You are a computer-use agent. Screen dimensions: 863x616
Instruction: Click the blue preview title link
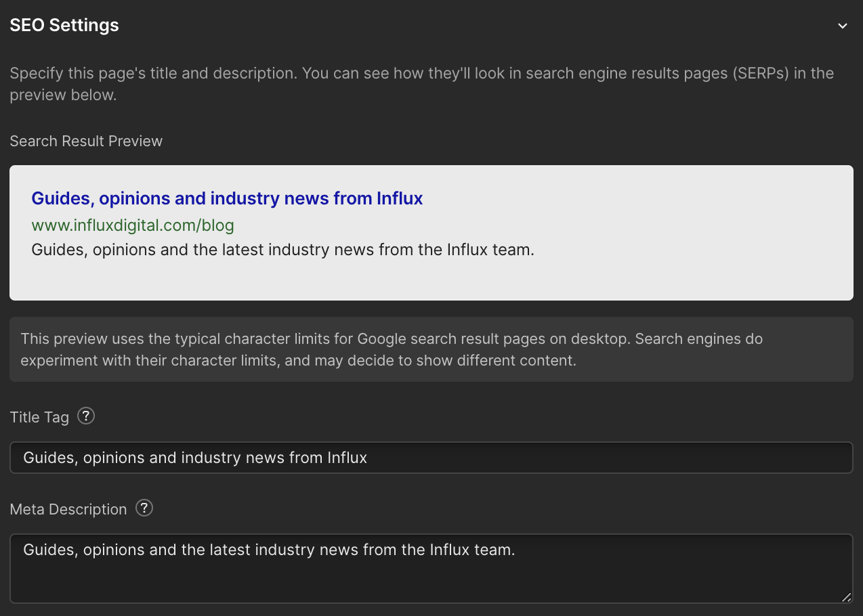[x=227, y=198]
